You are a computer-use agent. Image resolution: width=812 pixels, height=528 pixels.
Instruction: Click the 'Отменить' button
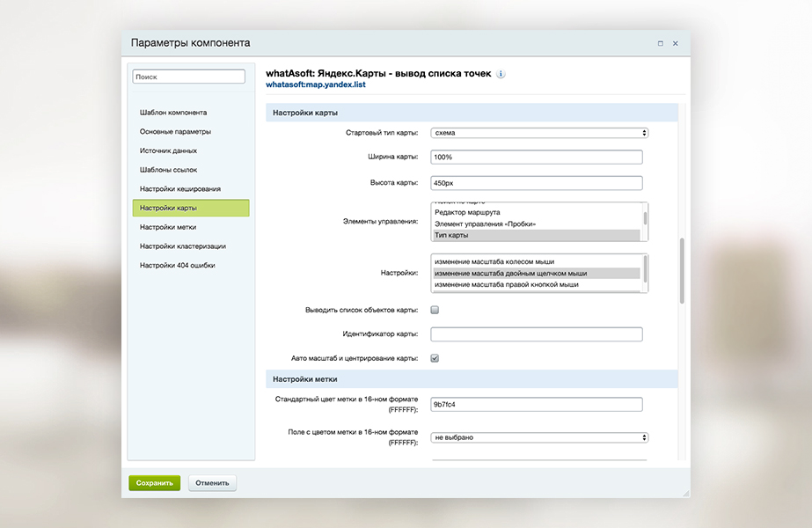(x=212, y=483)
